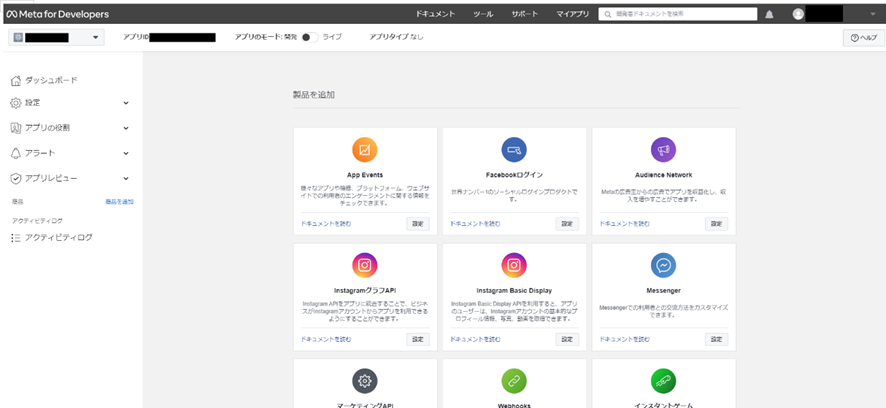The image size is (886, 408).
Task: Click the 製品を追加 link in sidebar
Action: tap(120, 202)
